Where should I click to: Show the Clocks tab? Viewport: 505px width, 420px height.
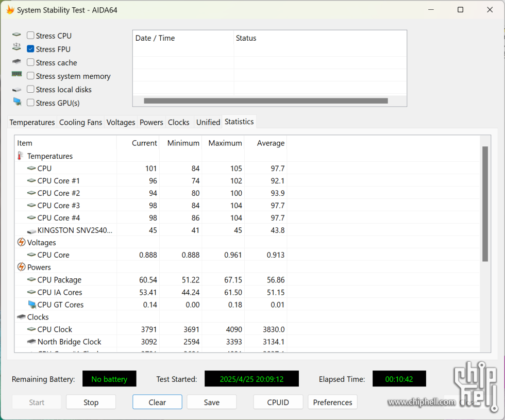pos(179,123)
